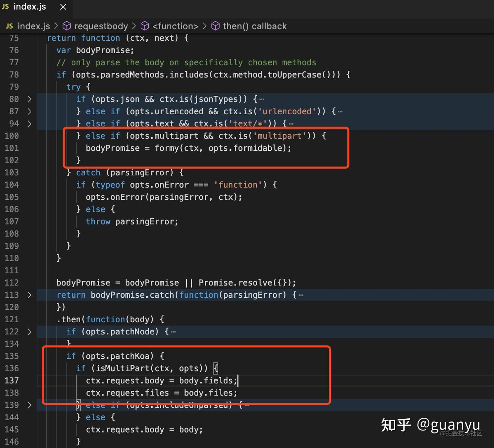Click body.fields on line 137

tap(206, 380)
